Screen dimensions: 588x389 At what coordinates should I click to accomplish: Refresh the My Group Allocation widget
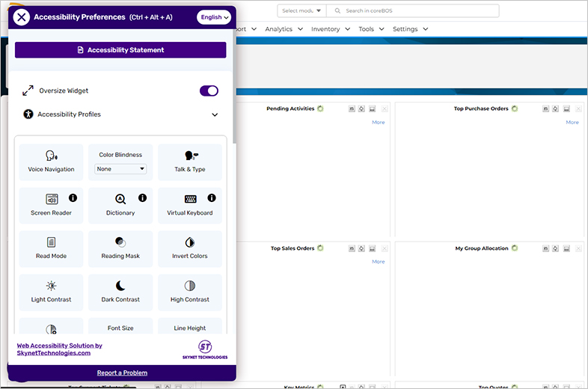(x=555, y=248)
